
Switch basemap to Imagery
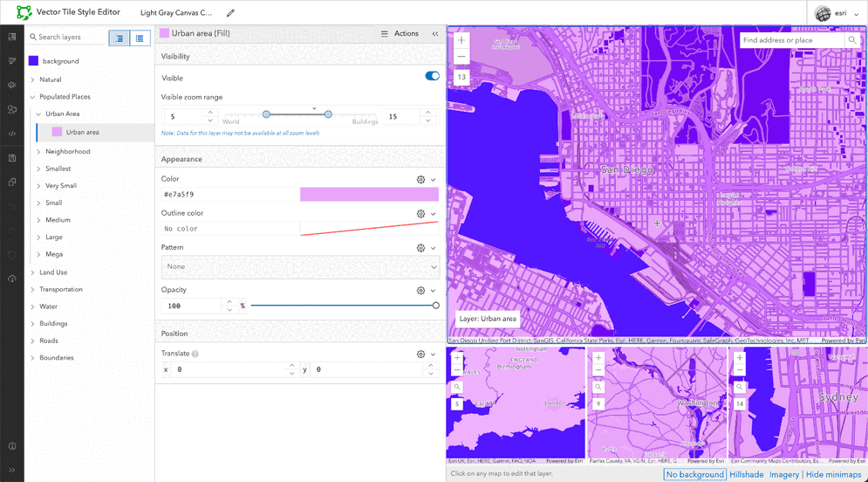coord(784,474)
